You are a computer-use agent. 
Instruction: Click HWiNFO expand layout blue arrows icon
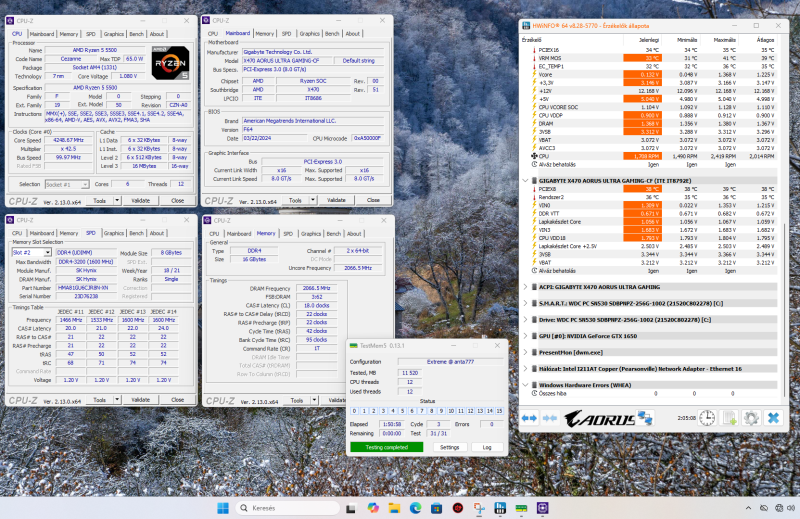click(529, 418)
